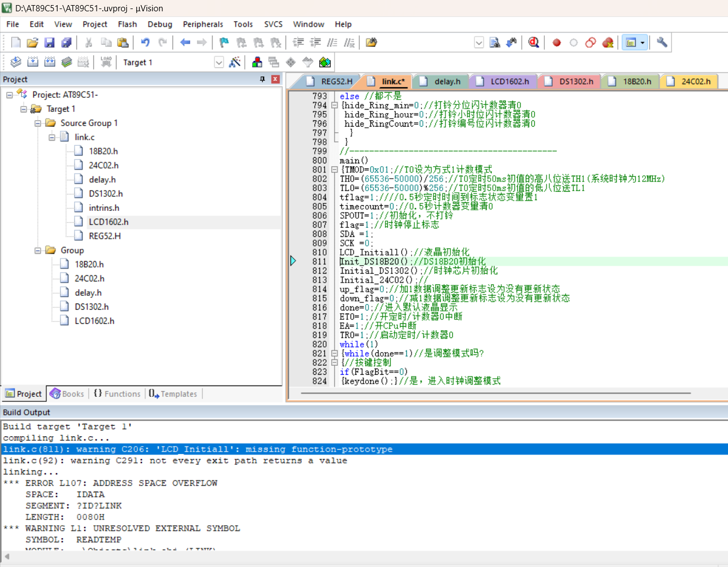The width and height of the screenshot is (728, 567).
Task: Open the Target 1 selection dropdown
Action: (219, 62)
